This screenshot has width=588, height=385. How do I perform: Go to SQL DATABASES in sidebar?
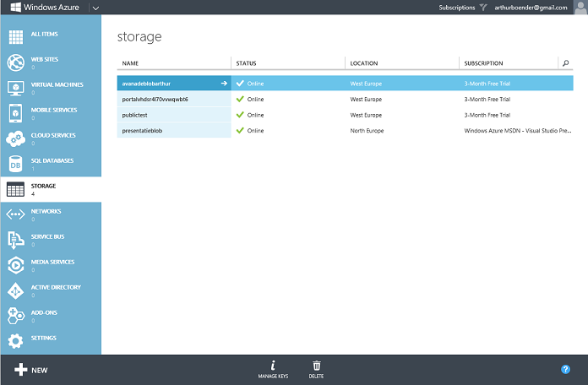pyautogui.click(x=52, y=160)
